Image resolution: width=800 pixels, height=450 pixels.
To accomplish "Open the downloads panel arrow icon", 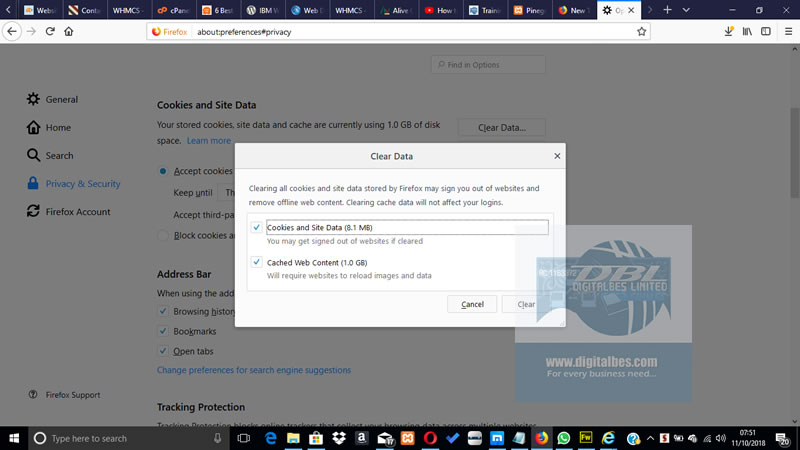I will tap(729, 32).
